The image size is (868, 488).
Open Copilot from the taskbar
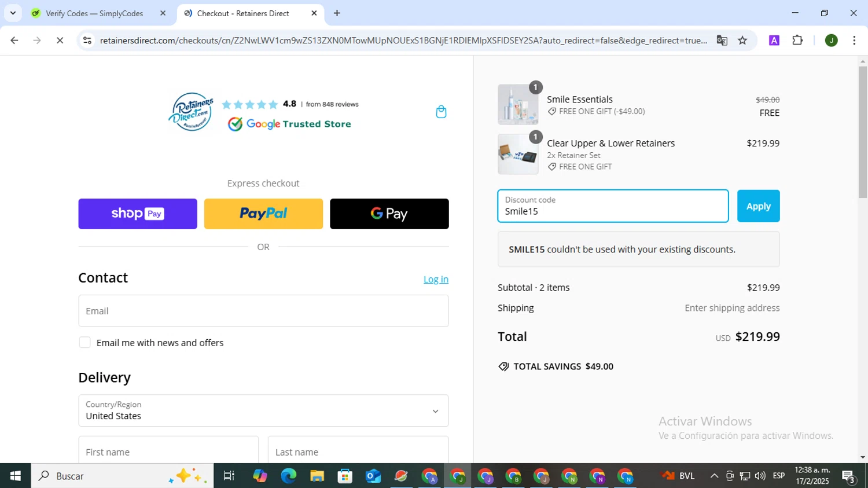260,476
